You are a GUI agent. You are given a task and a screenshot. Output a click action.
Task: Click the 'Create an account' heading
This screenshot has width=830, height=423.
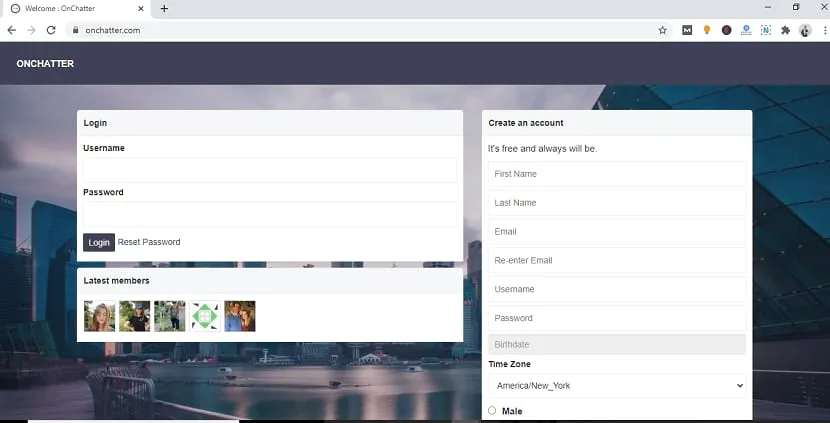click(x=526, y=123)
